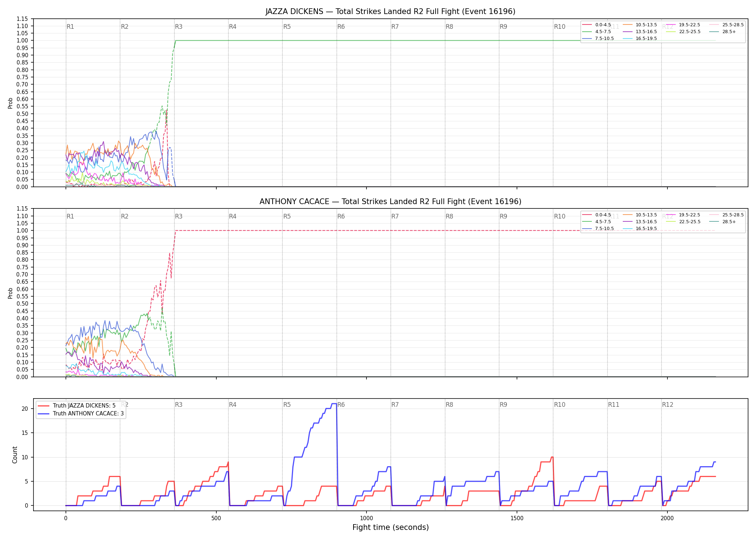Click the 1500 tick on the fight time axis
The height and width of the screenshot is (540, 756).
(517, 518)
